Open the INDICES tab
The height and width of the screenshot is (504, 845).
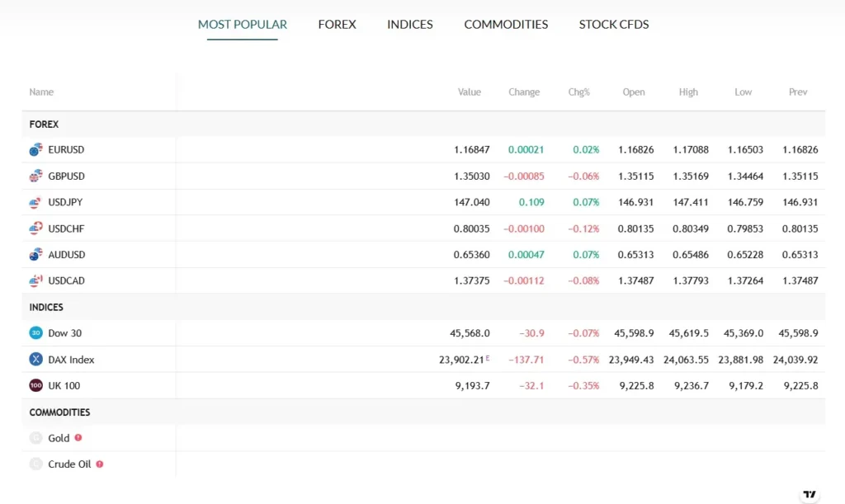[x=409, y=24]
